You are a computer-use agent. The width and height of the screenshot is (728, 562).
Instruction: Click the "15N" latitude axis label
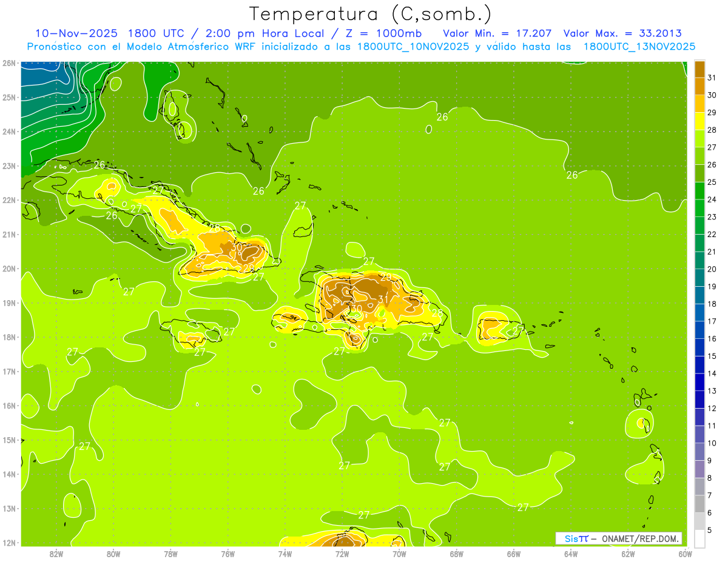8,440
